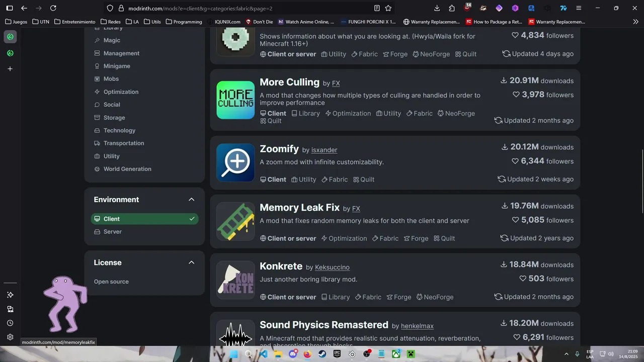Show hidden system tray icons
The width and height of the screenshot is (644, 362).
566,354
